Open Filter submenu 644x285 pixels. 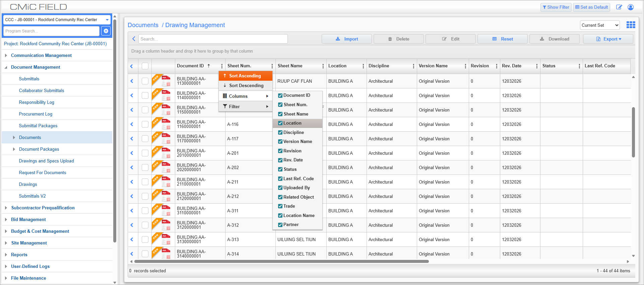(x=246, y=106)
